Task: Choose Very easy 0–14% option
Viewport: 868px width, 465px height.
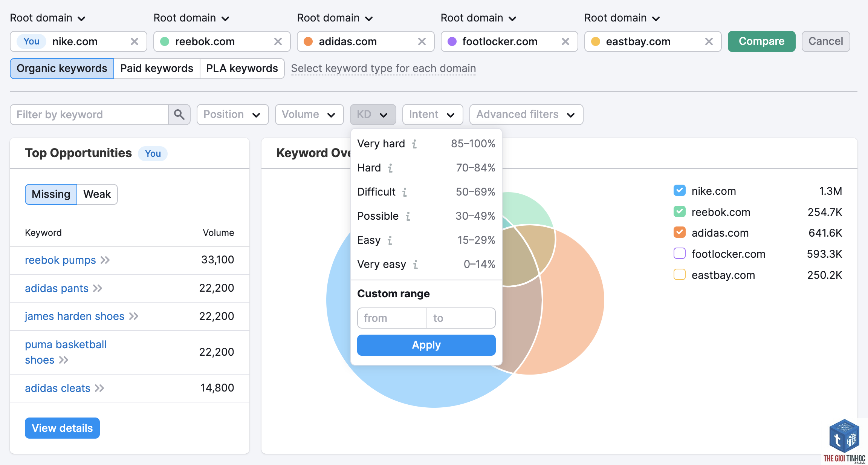Action: coord(426,265)
